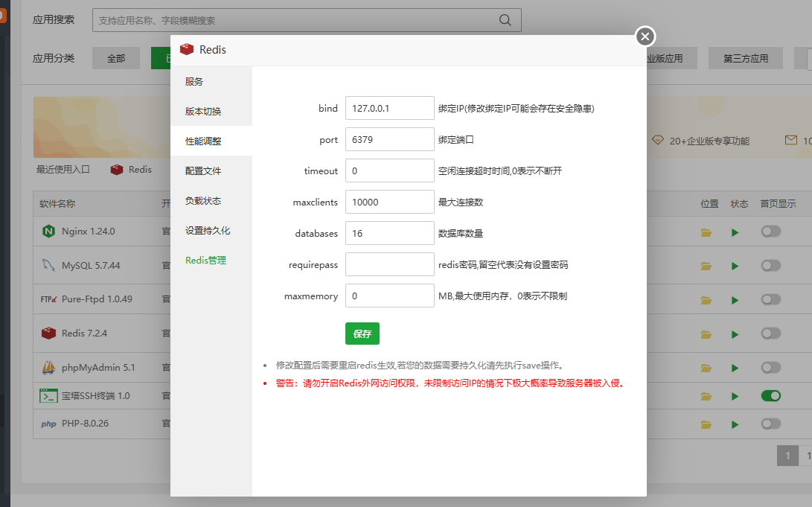Toggle Redis 首页显示 switch
Image resolution: width=812 pixels, height=507 pixels.
(771, 334)
